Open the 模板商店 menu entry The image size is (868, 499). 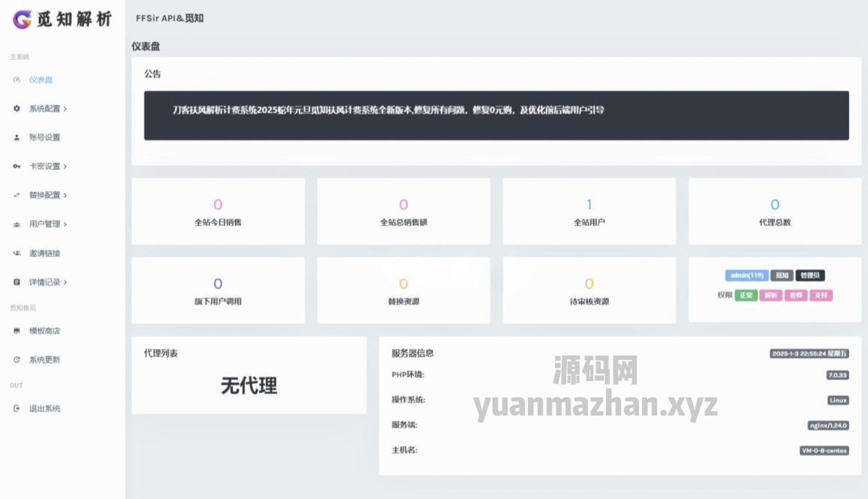(44, 331)
